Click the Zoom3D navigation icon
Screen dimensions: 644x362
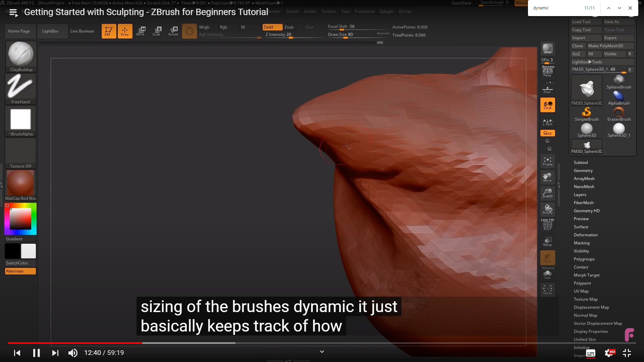coord(547,193)
